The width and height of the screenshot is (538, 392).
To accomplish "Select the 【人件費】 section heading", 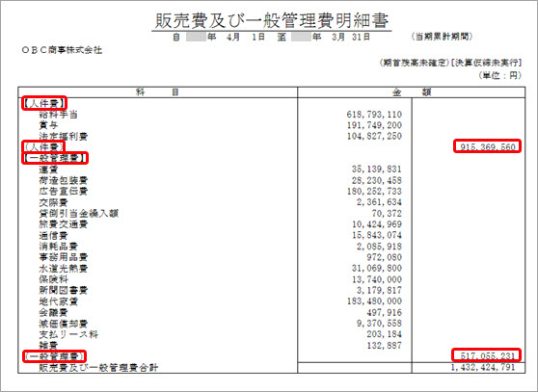I will pos(44,103).
